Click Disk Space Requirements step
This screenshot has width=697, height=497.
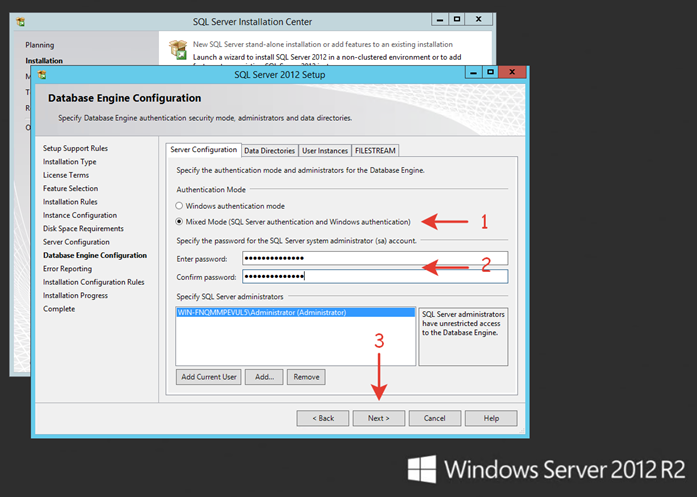(83, 228)
